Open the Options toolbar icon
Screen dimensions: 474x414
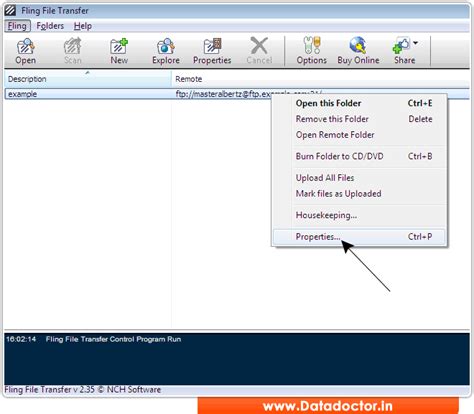point(312,51)
